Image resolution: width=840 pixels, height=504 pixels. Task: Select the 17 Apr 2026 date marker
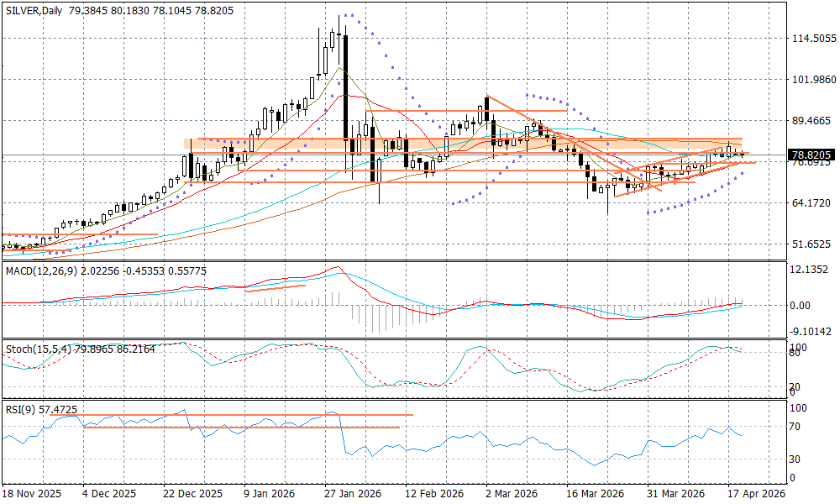(x=758, y=494)
